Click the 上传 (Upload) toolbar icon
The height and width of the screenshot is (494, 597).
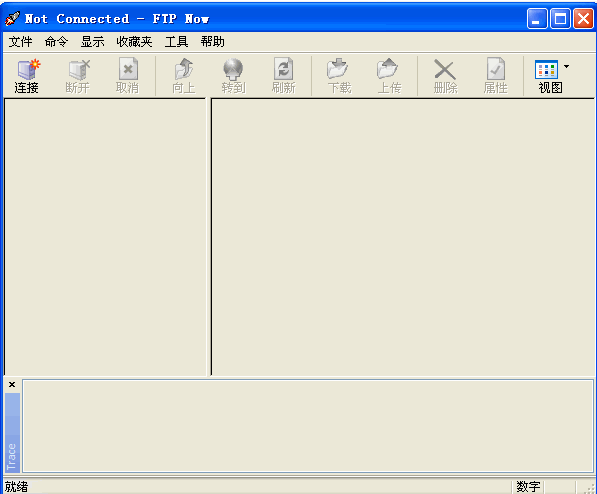point(387,69)
